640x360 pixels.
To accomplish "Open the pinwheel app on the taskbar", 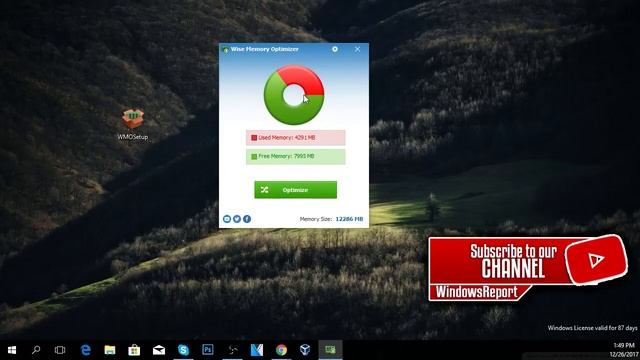I will [232, 350].
